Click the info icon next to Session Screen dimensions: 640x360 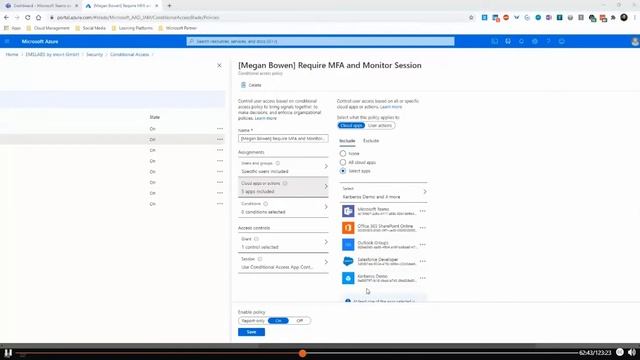coord(260,259)
